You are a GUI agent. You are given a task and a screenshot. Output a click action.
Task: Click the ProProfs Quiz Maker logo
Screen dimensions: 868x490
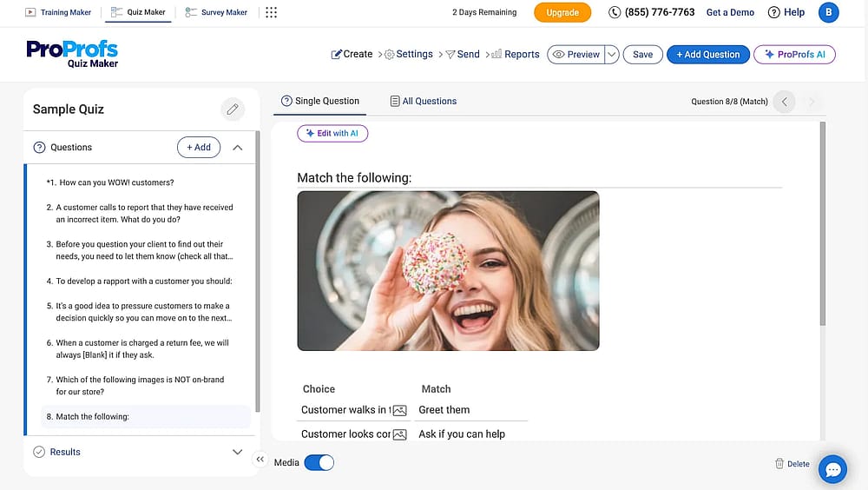click(72, 54)
